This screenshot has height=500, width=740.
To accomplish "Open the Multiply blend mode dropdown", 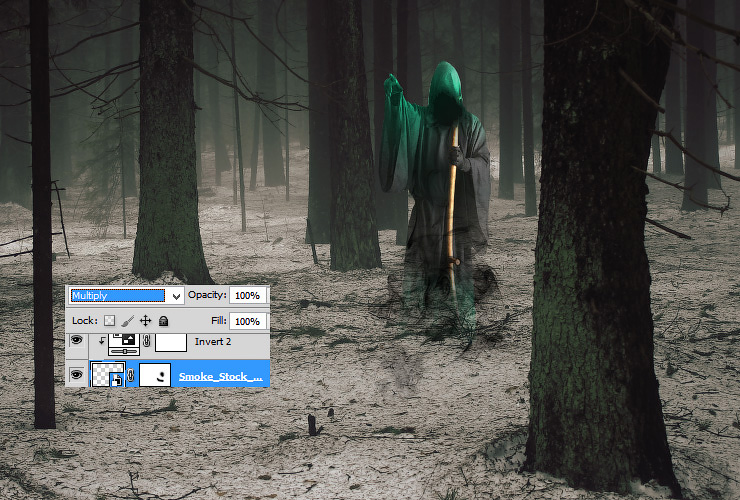I will [x=126, y=296].
